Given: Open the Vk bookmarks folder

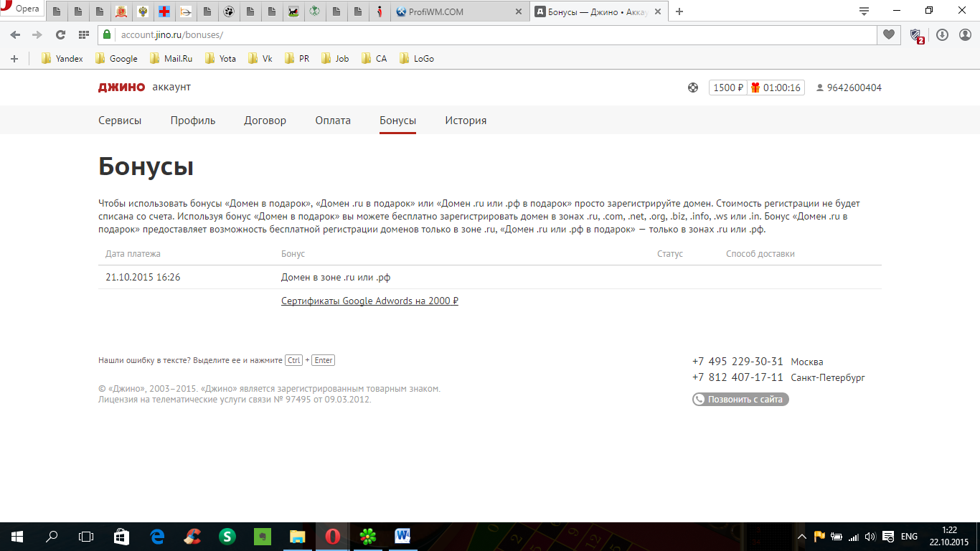Looking at the screenshot, I should point(260,59).
